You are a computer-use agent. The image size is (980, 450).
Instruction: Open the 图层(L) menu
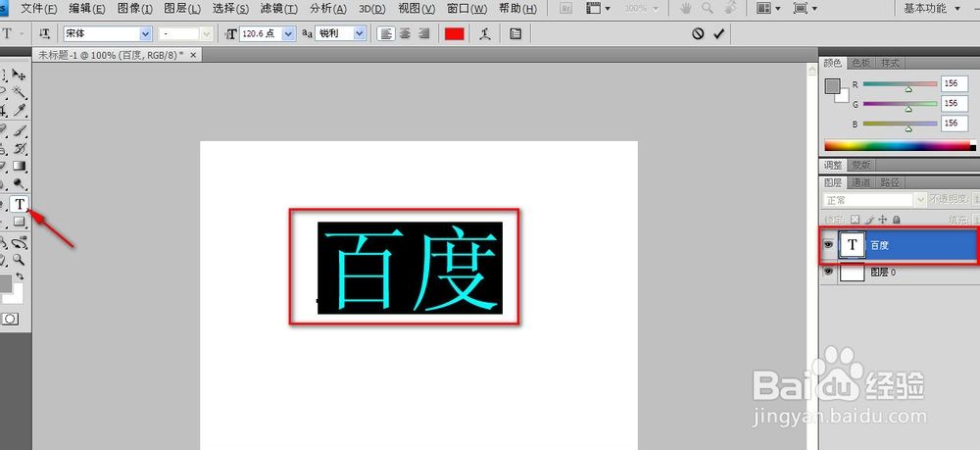[x=182, y=9]
